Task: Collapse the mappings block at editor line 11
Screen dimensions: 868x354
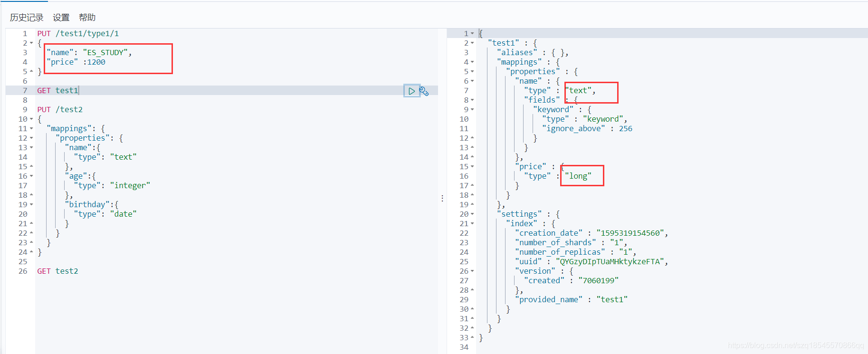Action: [31, 128]
